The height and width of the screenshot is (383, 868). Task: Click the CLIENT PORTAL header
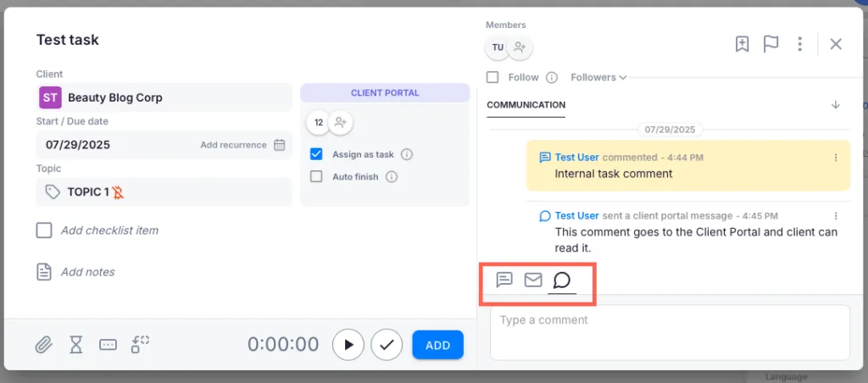pos(385,93)
